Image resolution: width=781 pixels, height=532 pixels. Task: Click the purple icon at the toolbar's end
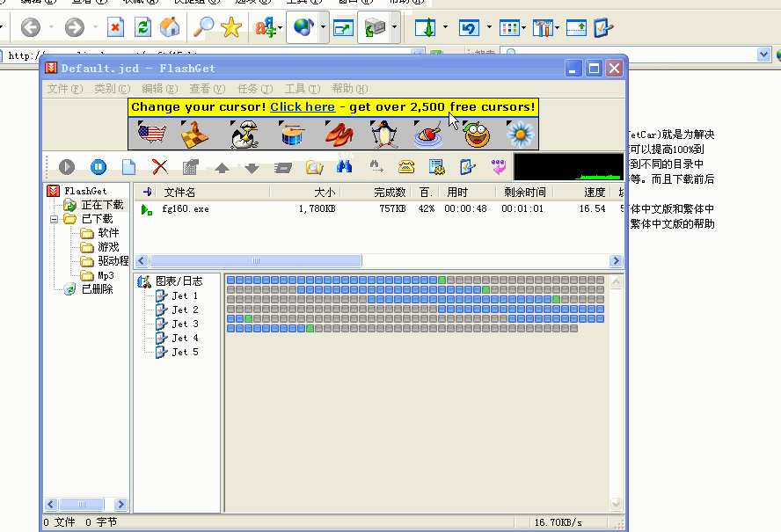coord(498,166)
